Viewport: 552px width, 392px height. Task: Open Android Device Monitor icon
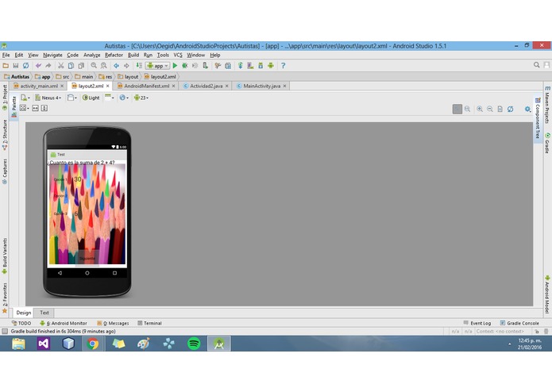271,65
